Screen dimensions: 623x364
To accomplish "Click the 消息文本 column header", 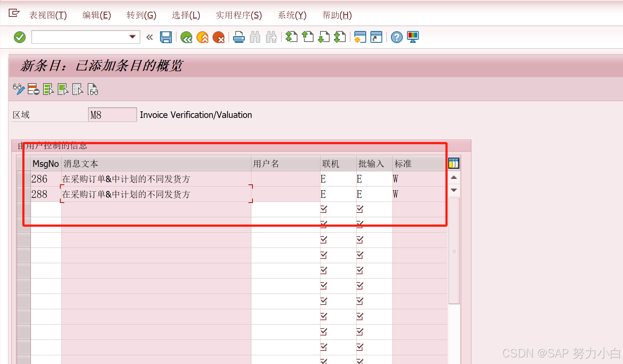I will (156, 164).
